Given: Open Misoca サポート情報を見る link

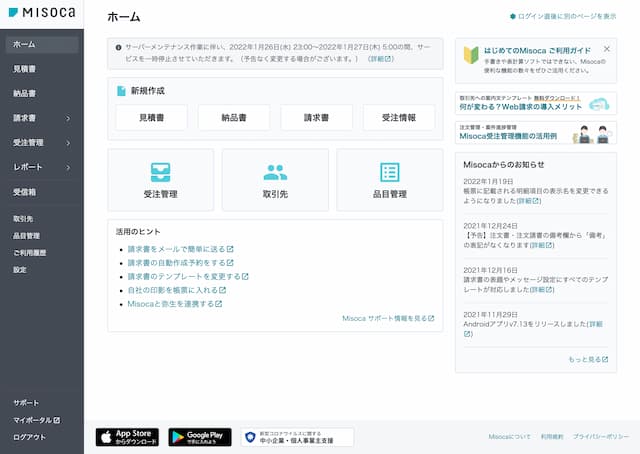Looking at the screenshot, I should tap(388, 318).
